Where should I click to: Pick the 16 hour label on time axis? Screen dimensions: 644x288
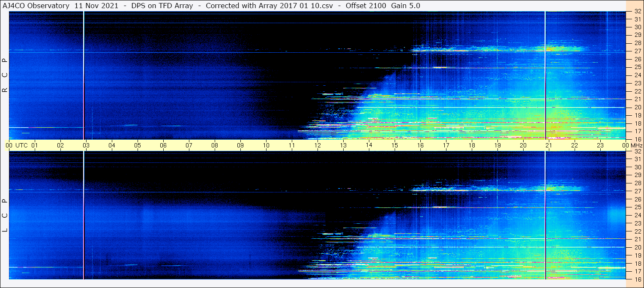pos(420,145)
